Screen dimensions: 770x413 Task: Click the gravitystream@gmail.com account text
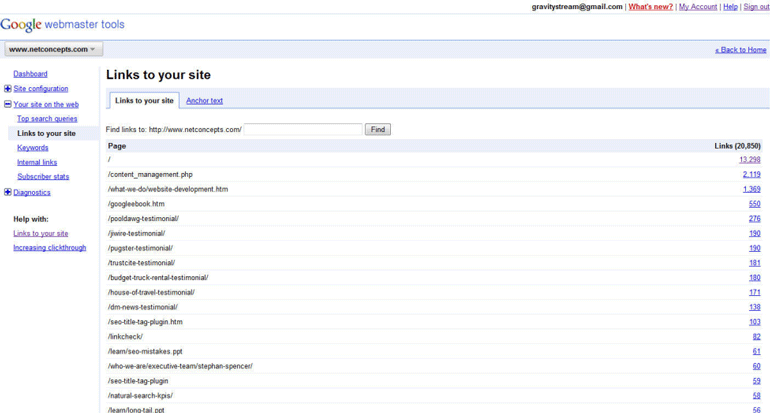point(577,7)
